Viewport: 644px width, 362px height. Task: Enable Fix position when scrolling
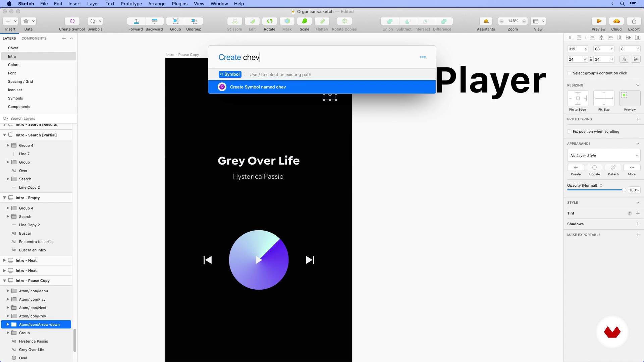[569, 131]
